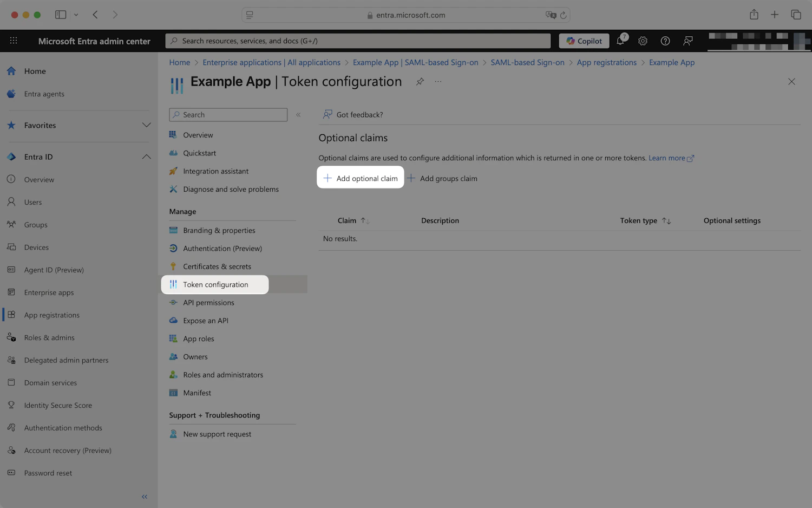Click the App roles icon
Screen dimensions: 812x508
pos(173,338)
